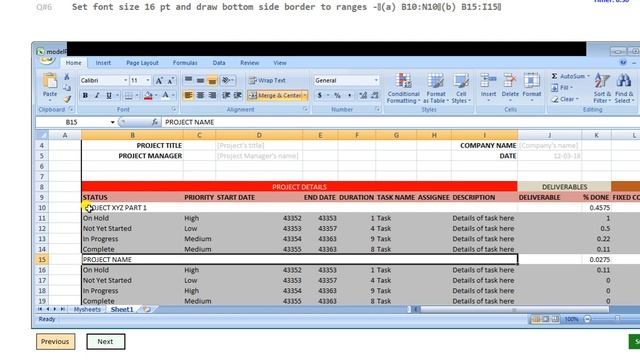Click the zoom slider minus button
Image resolution: width=640 pixels, height=360 pixels.
(587, 319)
